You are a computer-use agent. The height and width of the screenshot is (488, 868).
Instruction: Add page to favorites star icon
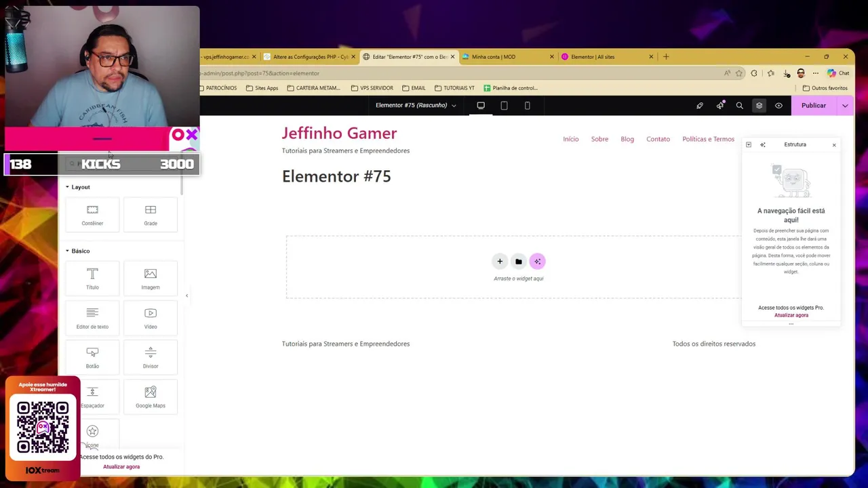coord(739,73)
